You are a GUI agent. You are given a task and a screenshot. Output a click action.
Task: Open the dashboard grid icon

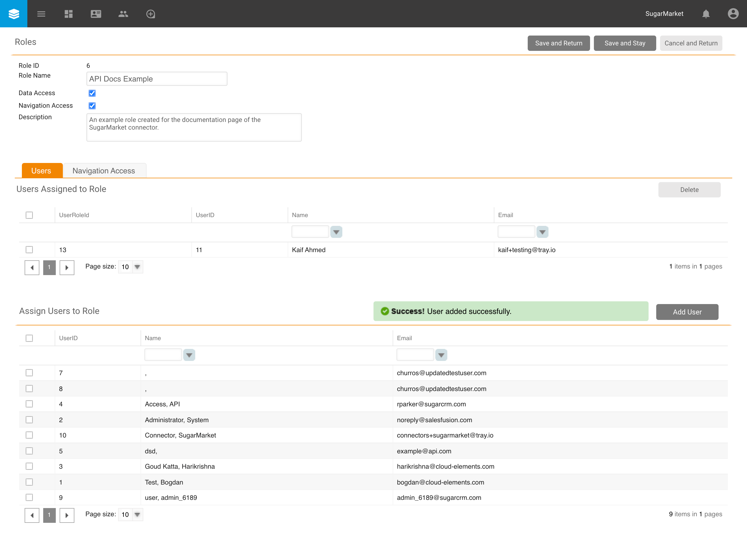pyautogui.click(x=69, y=14)
